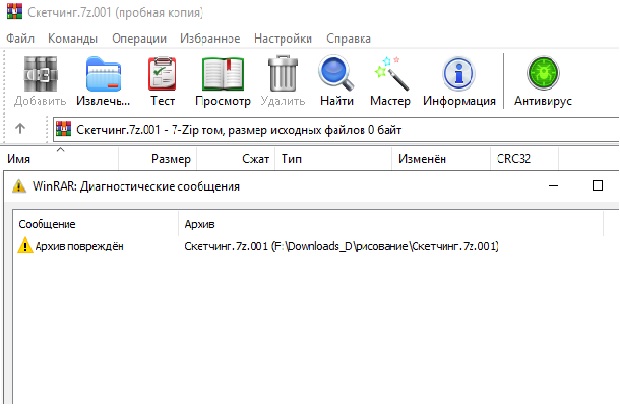
Task: Maximize the diagnostic messages window
Action: (598, 186)
